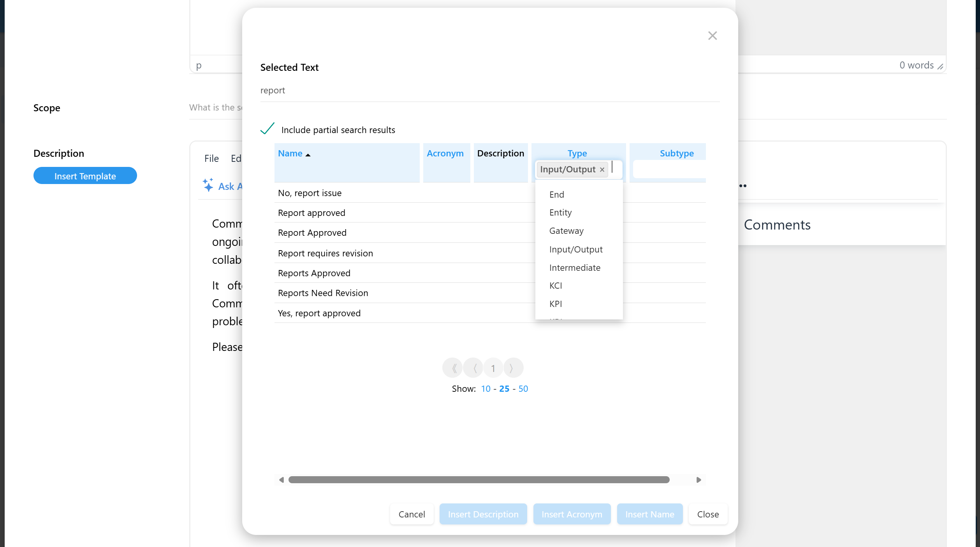Go to first page of results
This screenshot has height=547, width=980.
pos(453,368)
